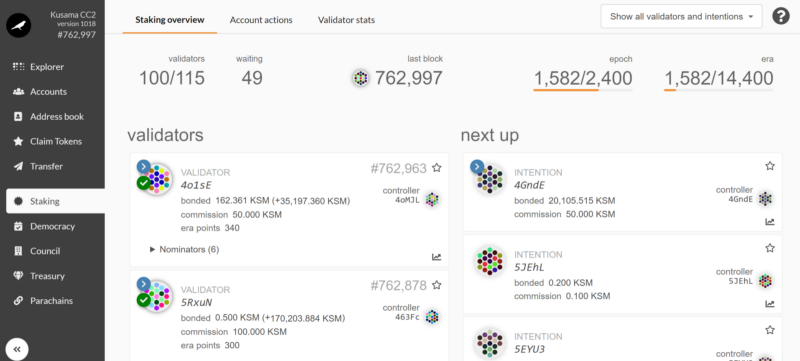Expand Nominators (6) list
This screenshot has width=800, height=361.
tap(184, 249)
